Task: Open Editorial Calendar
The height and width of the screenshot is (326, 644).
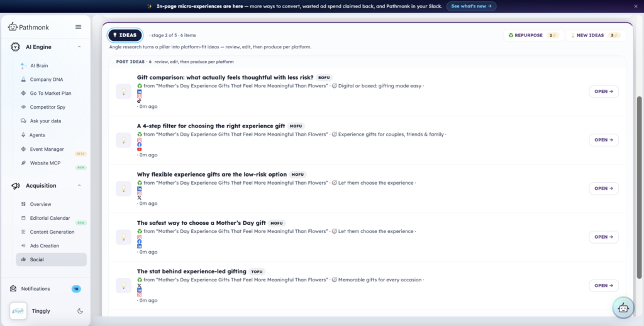Action: pos(50,218)
